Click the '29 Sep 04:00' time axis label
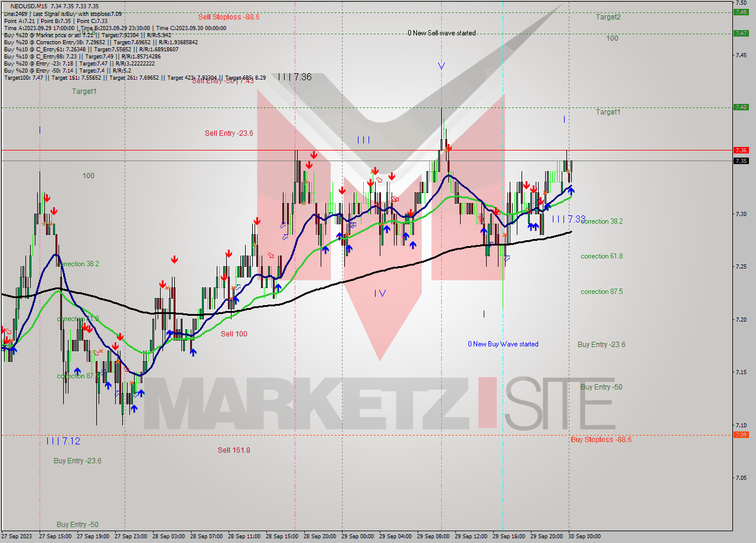The width and height of the screenshot is (756, 543). coord(395,537)
